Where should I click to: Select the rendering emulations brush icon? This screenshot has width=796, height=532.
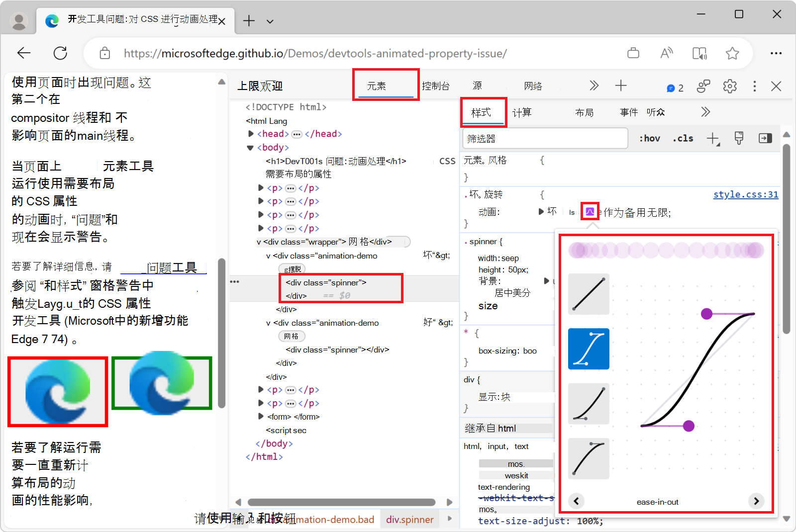coord(738,138)
